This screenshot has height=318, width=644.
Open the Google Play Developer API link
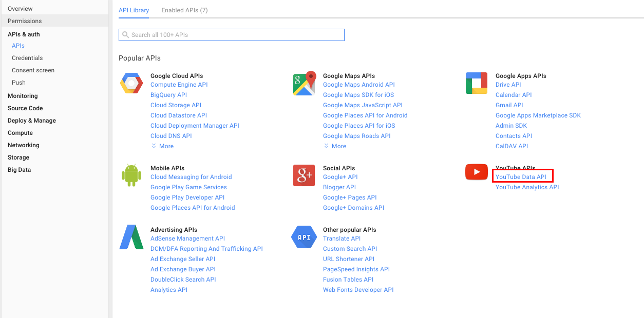pyautogui.click(x=187, y=197)
